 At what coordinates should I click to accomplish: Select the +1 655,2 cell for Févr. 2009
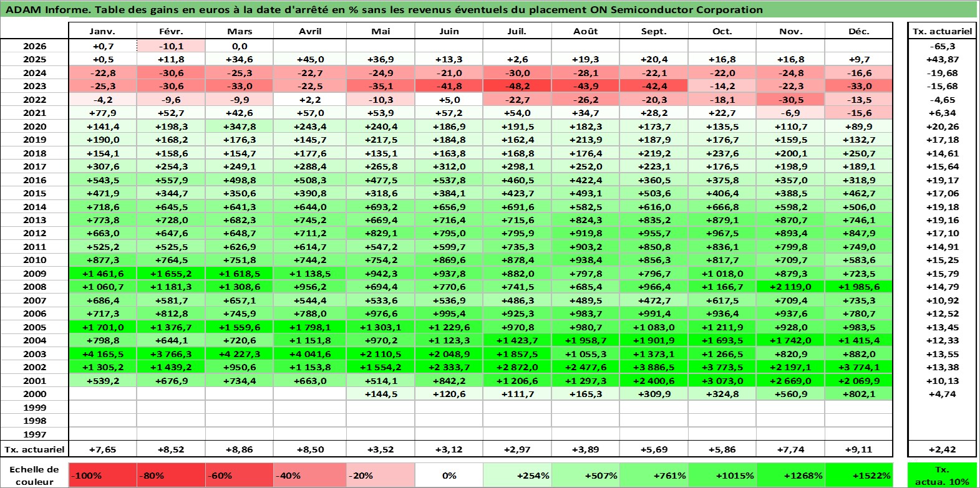coord(171,274)
